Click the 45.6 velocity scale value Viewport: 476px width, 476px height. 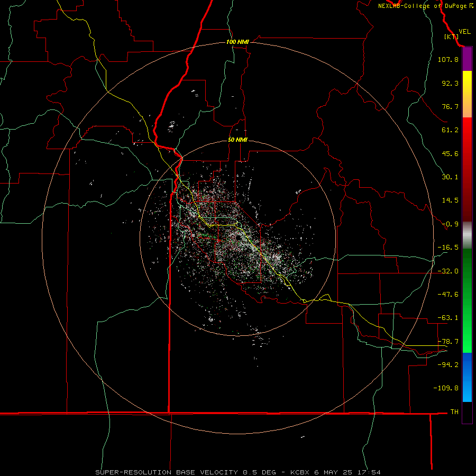(450, 153)
